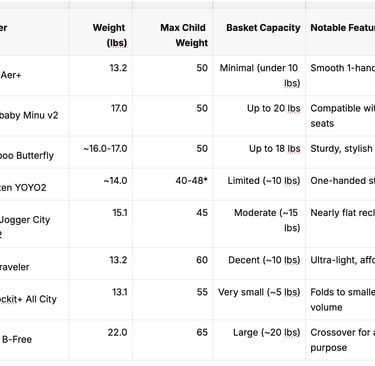This screenshot has width=375, height=366.
Task: Click the Sturdy, stylish features cell
Action: 340,152
